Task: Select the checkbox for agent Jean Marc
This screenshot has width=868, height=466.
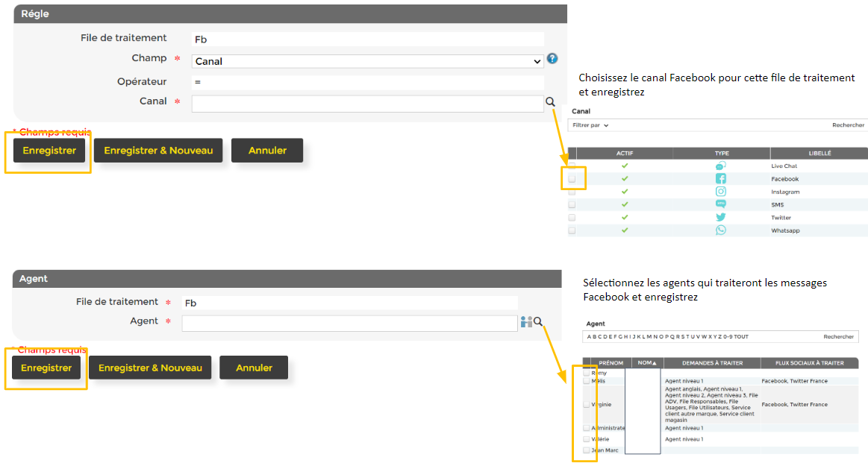Action: click(587, 450)
